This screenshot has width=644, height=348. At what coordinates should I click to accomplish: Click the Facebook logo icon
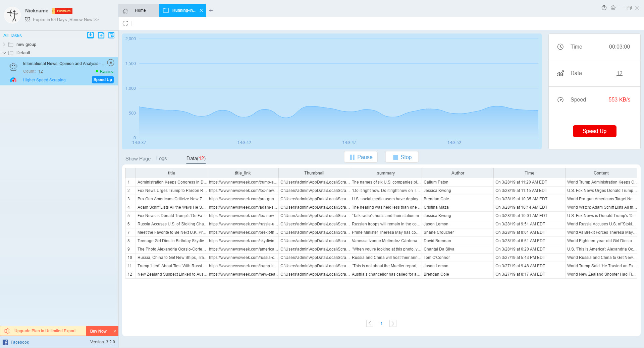[x=5, y=342]
